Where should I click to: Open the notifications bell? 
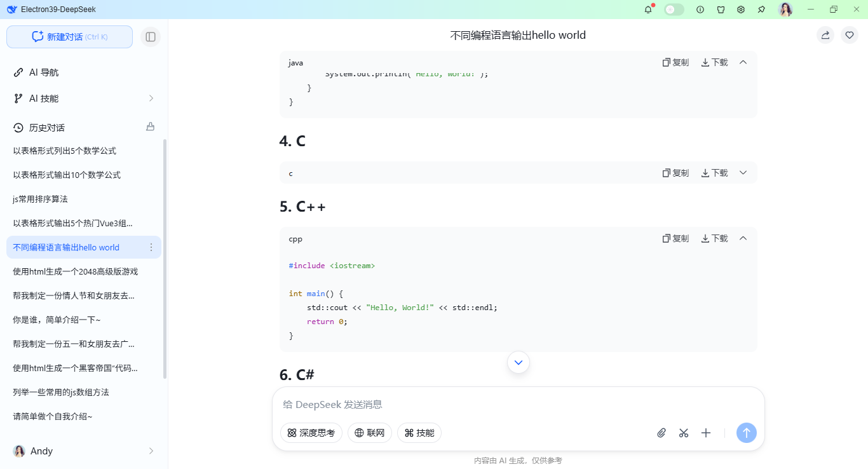[x=648, y=10]
